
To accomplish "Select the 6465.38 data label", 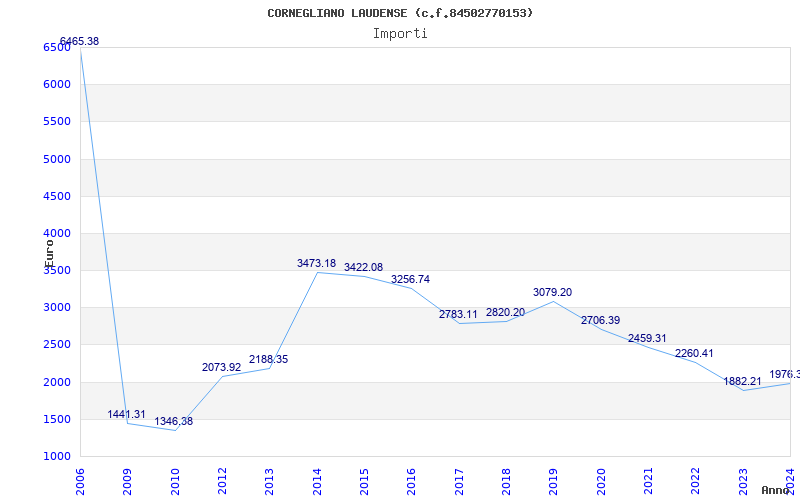I will coord(80,41).
